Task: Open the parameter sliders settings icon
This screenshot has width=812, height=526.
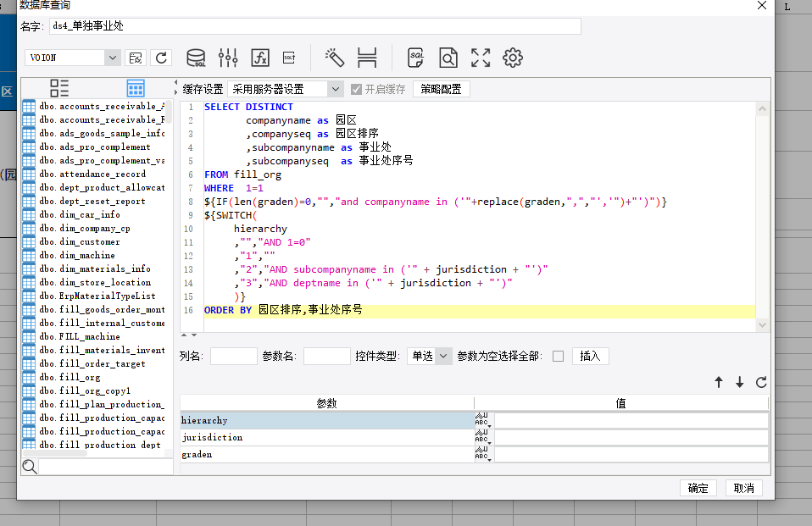Action: click(228, 58)
